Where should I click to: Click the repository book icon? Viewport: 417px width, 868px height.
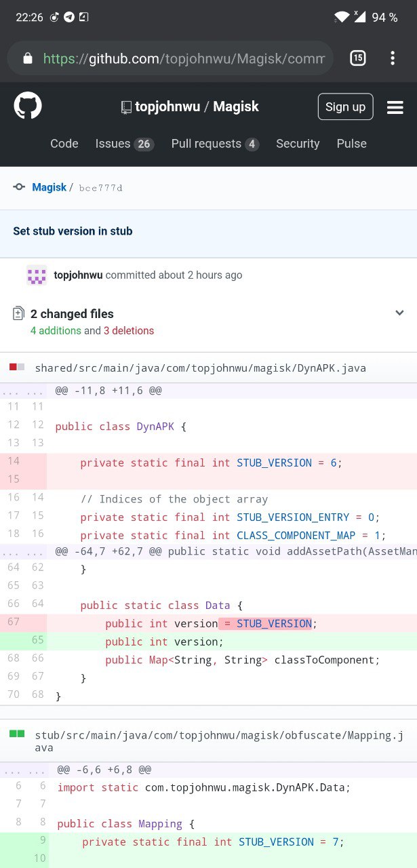[126, 107]
